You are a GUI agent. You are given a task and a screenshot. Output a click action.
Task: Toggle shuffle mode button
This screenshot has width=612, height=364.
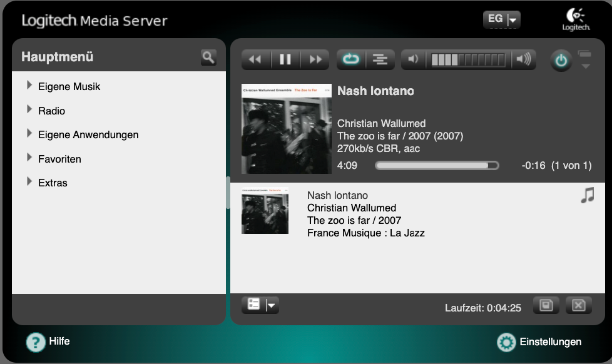point(380,60)
